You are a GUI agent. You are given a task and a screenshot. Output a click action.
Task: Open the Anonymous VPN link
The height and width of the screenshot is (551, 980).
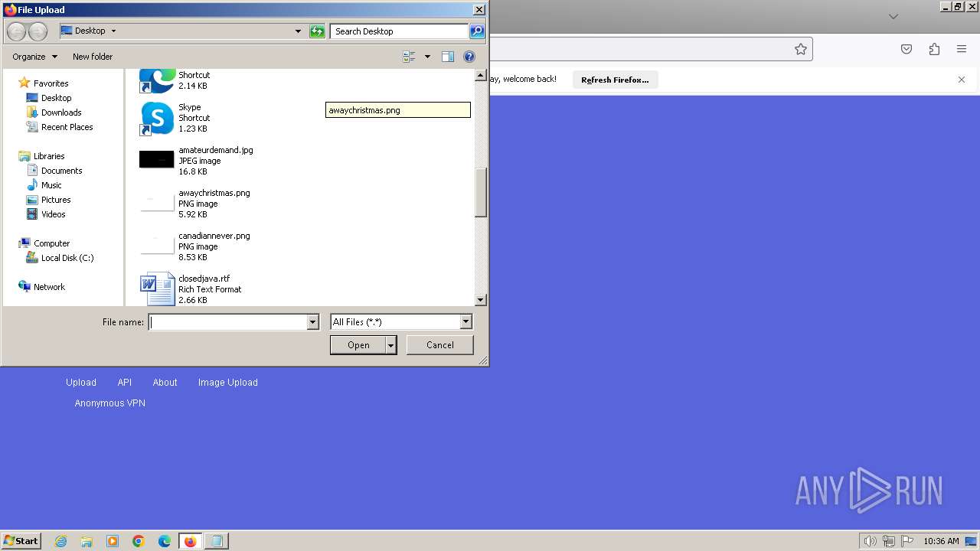pos(110,403)
